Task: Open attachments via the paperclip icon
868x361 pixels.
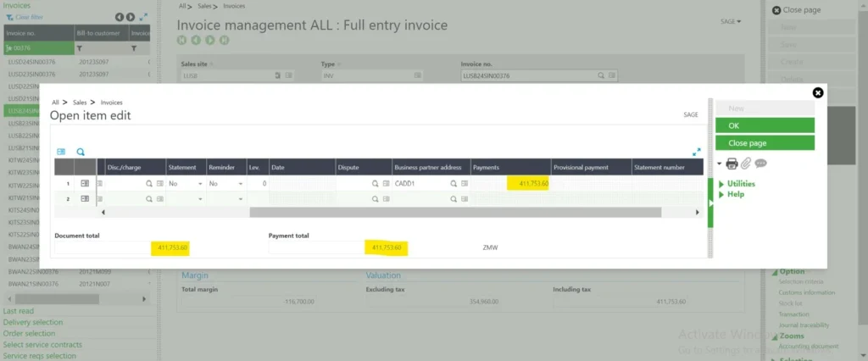Action: 746,164
